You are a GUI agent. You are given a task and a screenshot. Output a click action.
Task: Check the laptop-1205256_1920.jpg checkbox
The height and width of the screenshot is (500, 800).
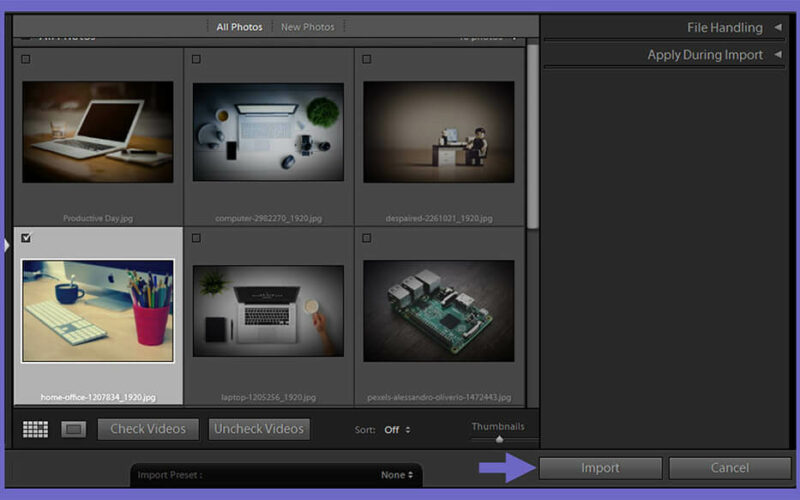[x=196, y=238]
